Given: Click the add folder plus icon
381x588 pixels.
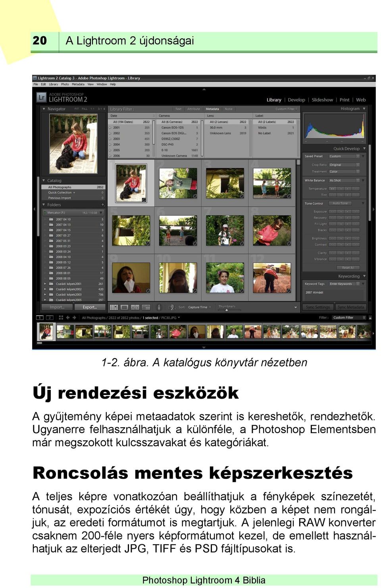Looking at the screenshot, I should (x=103, y=204).
